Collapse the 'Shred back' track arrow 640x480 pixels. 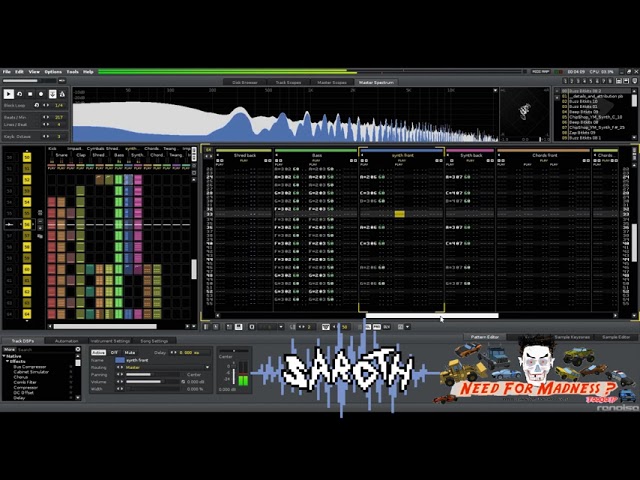point(218,156)
